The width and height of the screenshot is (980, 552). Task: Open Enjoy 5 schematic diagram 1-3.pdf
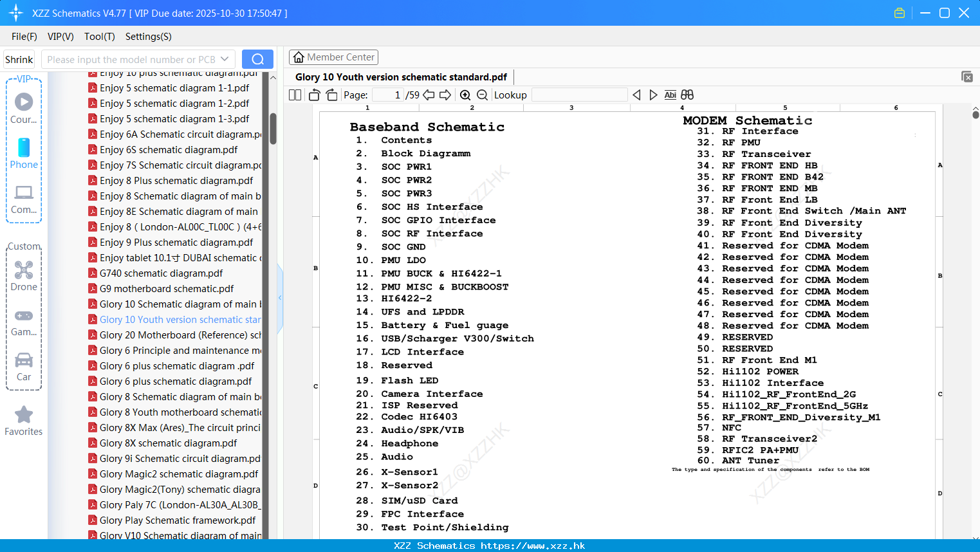click(x=174, y=119)
